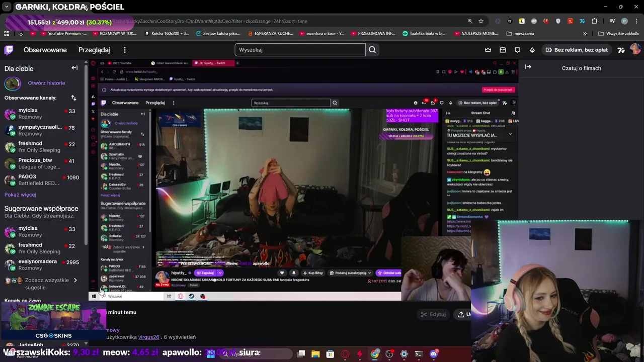Open bookmarks apps grid icon
This screenshot has width=644, height=362.
(x=7, y=34)
